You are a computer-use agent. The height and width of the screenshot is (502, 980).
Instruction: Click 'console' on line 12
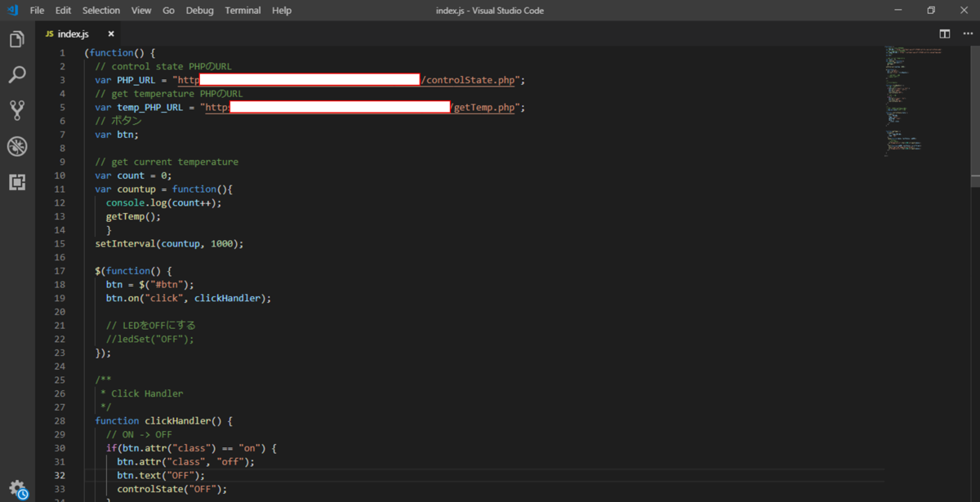point(125,202)
